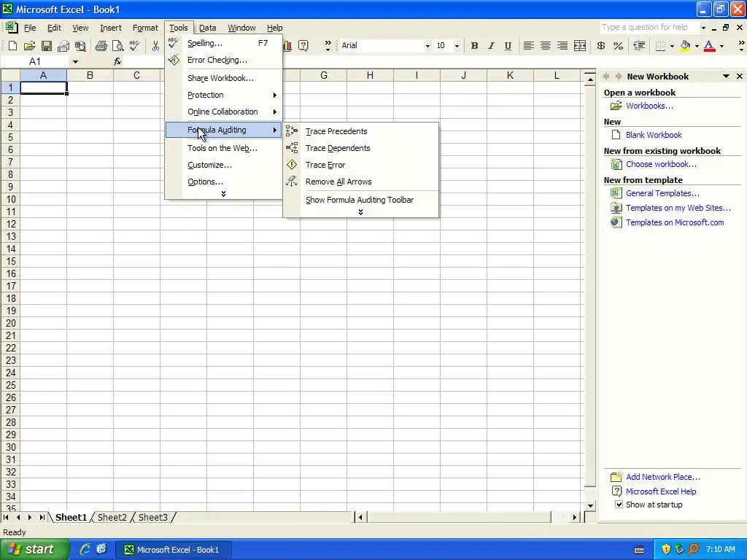Click the Open folder toolbar icon
This screenshot has height=560, width=747.
tap(29, 46)
